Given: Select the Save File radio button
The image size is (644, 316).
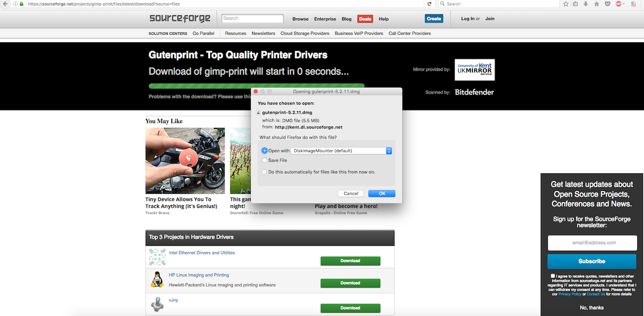Looking at the screenshot, I should (x=264, y=160).
